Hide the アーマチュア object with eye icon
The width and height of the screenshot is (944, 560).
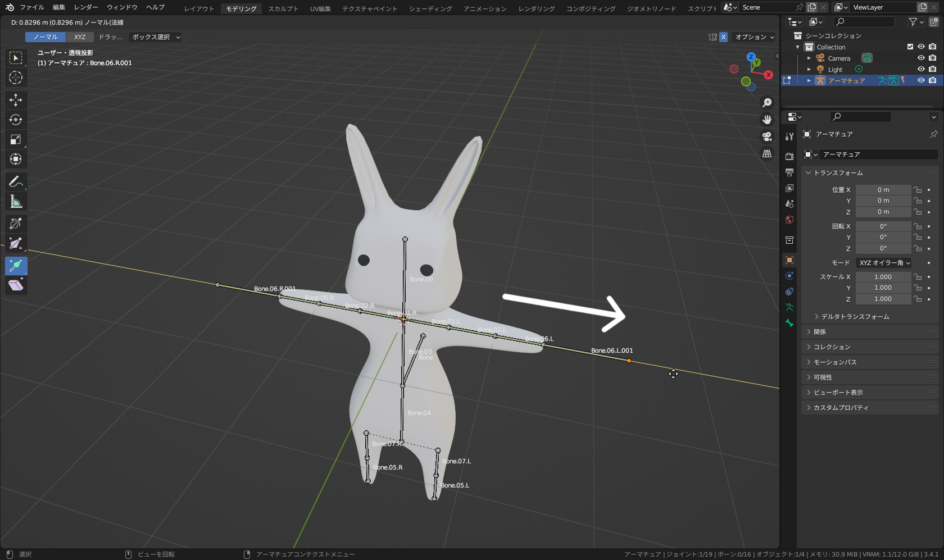coord(921,80)
